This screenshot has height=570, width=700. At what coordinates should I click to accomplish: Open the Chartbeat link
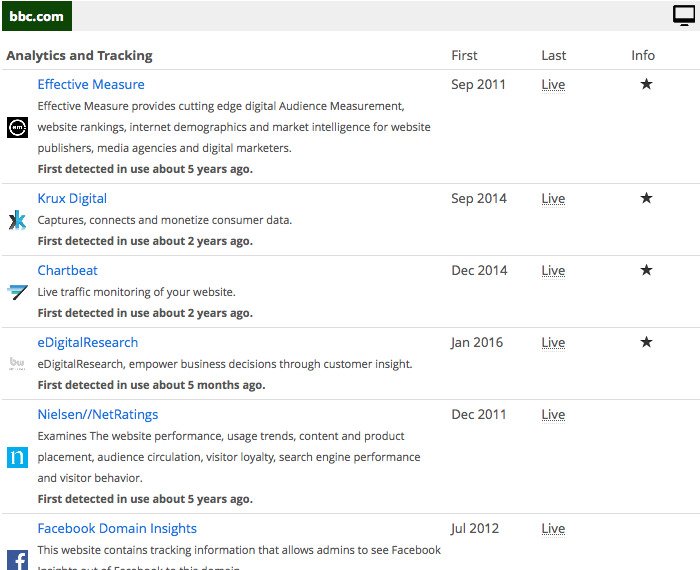pos(67,270)
